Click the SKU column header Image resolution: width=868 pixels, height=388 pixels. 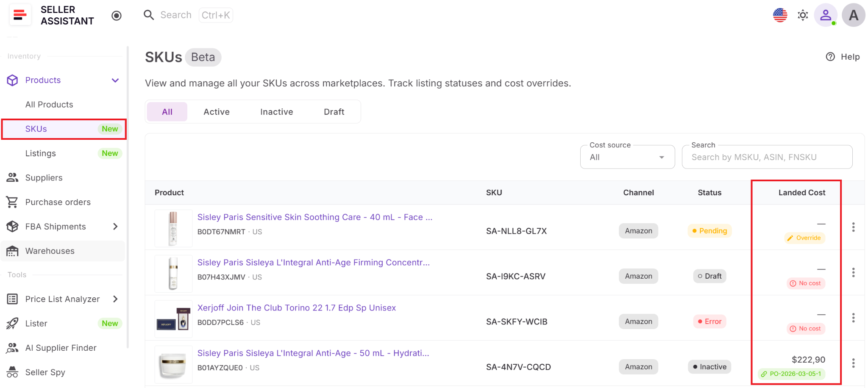pyautogui.click(x=494, y=193)
